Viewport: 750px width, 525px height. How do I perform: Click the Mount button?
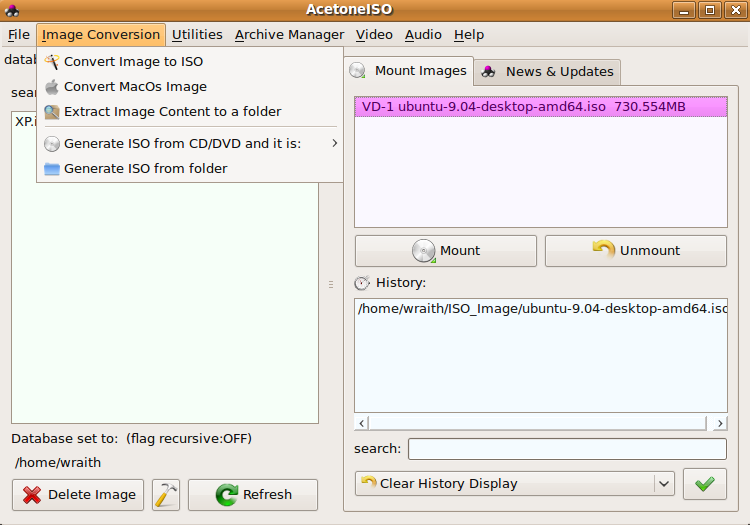tap(446, 251)
